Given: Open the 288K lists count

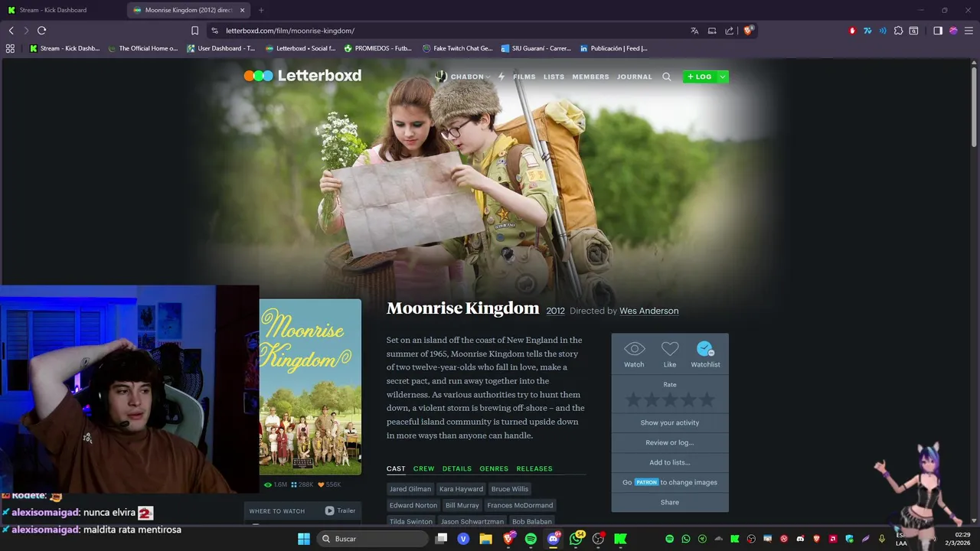Looking at the screenshot, I should pyautogui.click(x=302, y=484).
